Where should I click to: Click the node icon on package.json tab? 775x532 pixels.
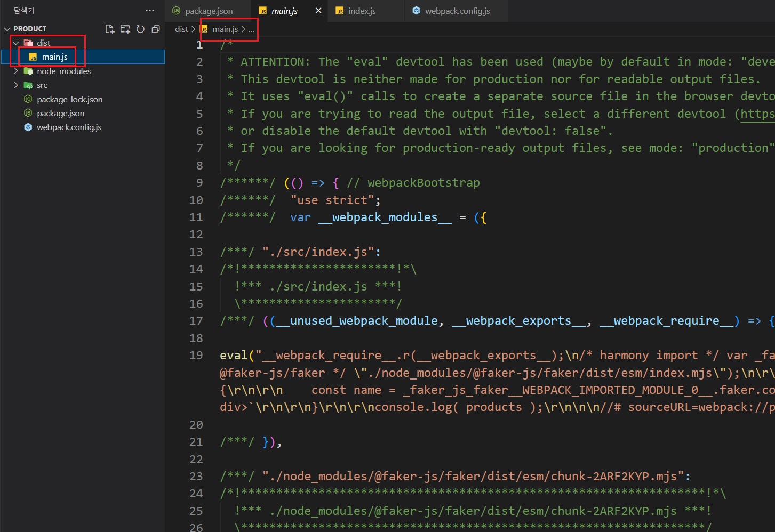pyautogui.click(x=176, y=11)
